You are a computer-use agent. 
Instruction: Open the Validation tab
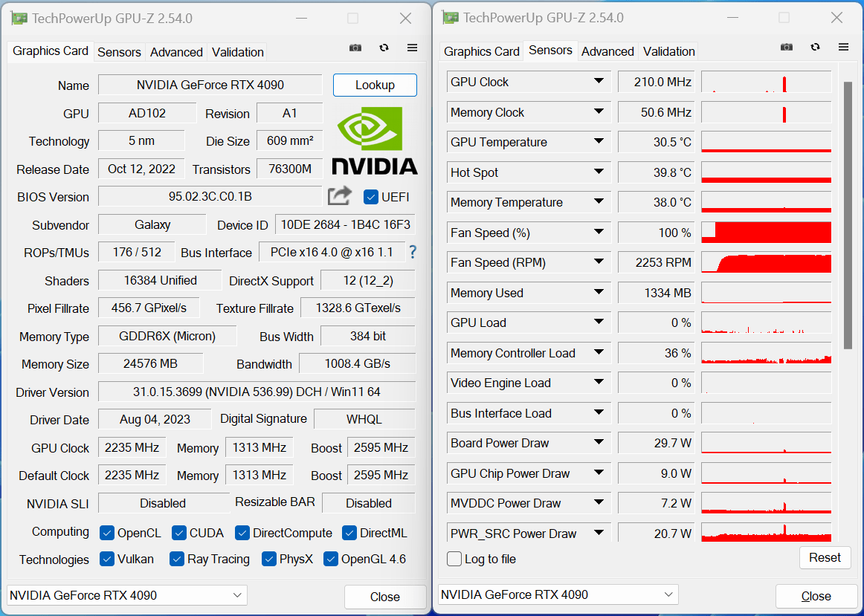[238, 52]
